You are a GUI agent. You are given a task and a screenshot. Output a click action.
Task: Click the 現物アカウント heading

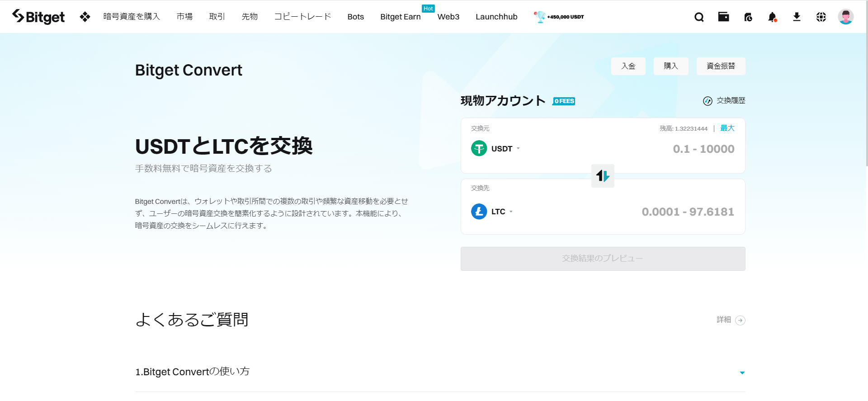click(503, 101)
